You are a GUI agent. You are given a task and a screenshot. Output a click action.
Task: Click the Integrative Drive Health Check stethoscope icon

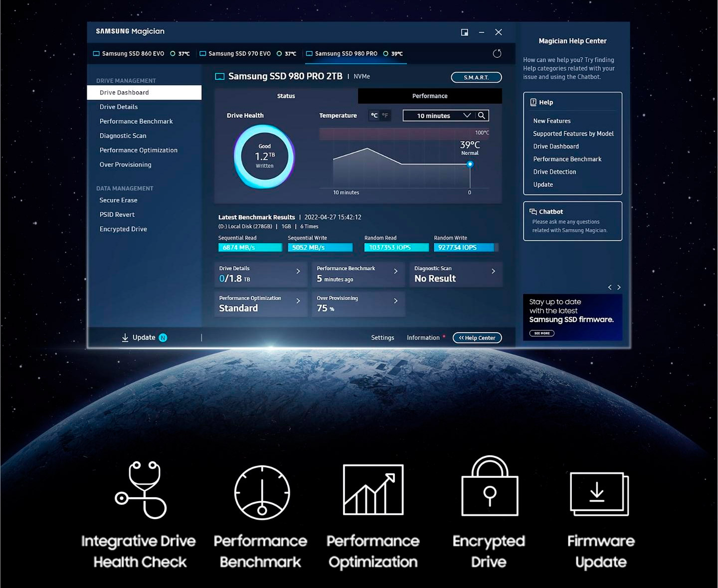[x=141, y=490]
